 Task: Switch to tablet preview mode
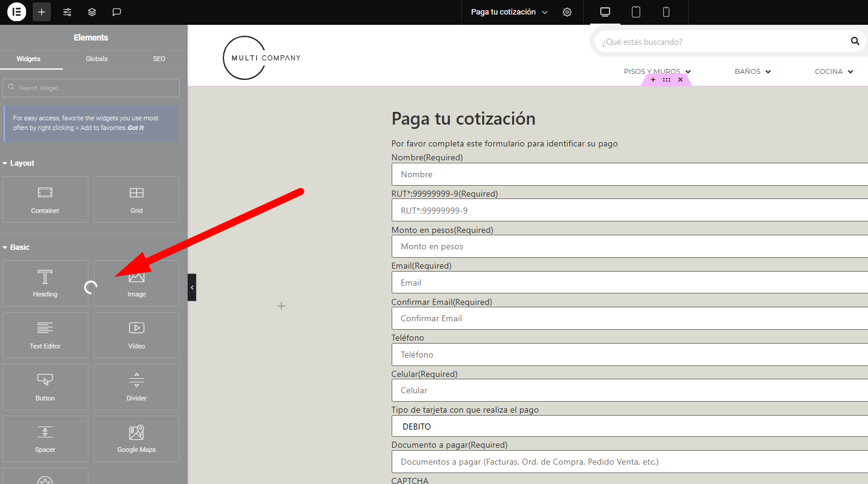636,12
